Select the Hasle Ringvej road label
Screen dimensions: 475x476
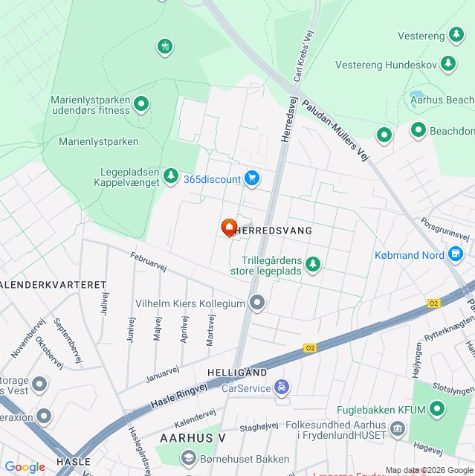[179, 395]
